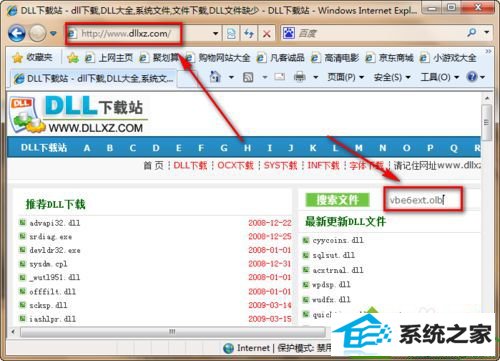Open the 首页 home link

153,165
